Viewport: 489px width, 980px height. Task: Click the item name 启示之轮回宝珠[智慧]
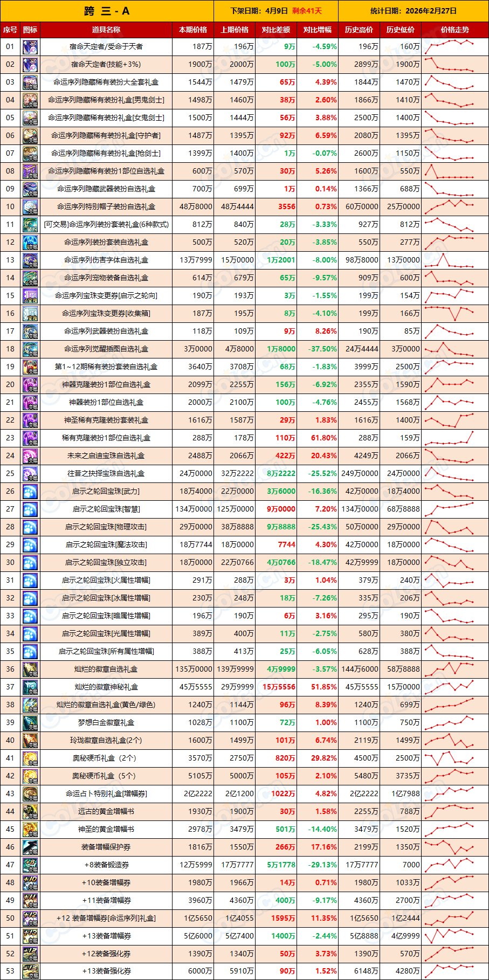coord(106,509)
